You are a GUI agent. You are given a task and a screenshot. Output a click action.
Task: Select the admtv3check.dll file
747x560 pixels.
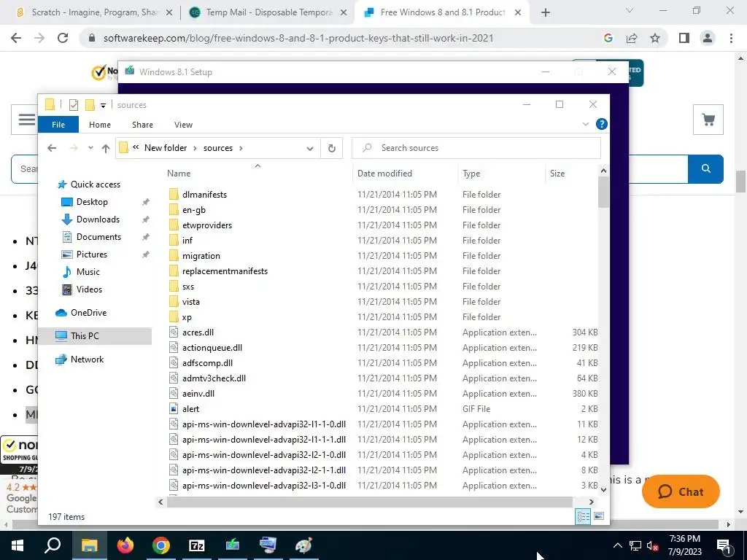pyautogui.click(x=214, y=378)
